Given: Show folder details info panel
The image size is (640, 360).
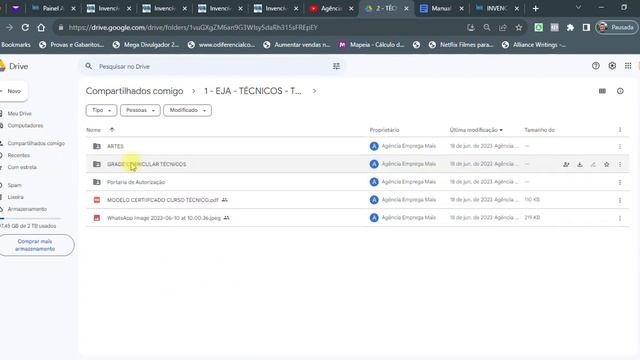Looking at the screenshot, I should click(620, 91).
